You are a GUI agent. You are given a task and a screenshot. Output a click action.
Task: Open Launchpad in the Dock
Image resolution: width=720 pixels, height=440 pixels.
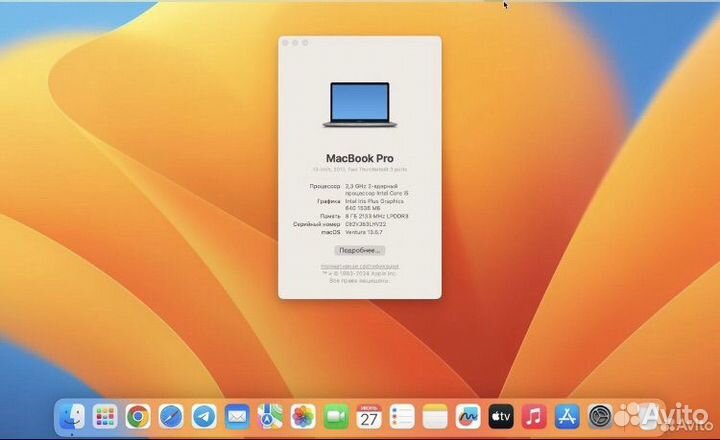[105, 417]
